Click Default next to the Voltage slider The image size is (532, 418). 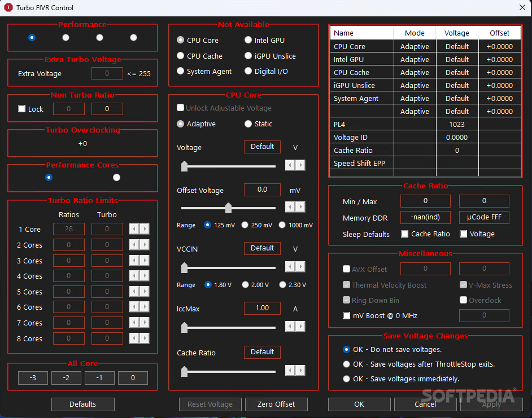point(262,147)
